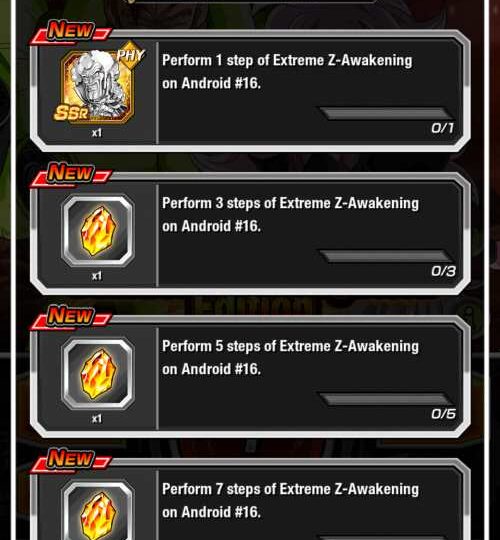The height and width of the screenshot is (540, 500).
Task: Tap the 0/3 progress counter text
Action: tap(443, 271)
